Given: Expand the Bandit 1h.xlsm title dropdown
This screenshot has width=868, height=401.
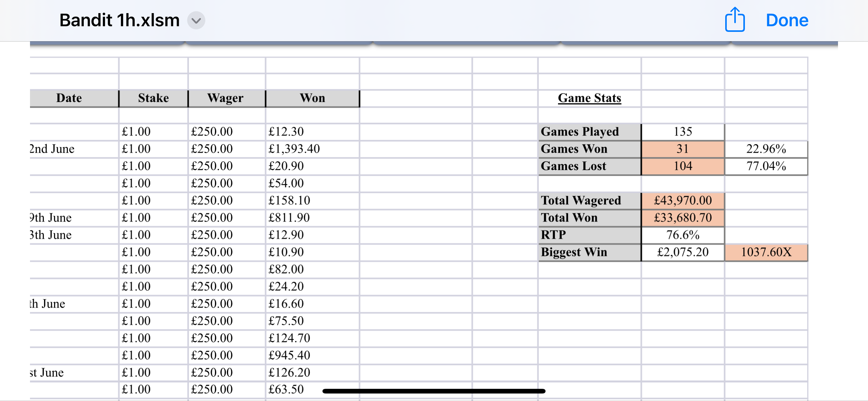Looking at the screenshot, I should pyautogui.click(x=196, y=21).
